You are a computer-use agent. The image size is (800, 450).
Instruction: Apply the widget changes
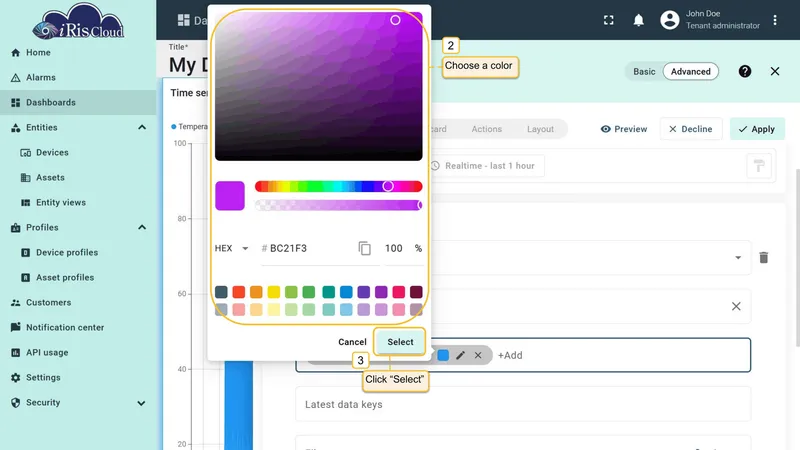(757, 129)
